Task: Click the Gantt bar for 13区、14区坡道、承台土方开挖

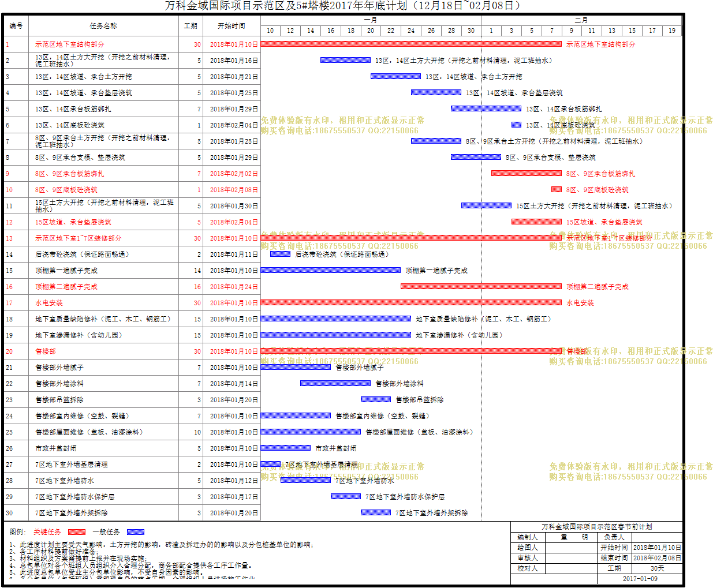Action: coord(395,76)
